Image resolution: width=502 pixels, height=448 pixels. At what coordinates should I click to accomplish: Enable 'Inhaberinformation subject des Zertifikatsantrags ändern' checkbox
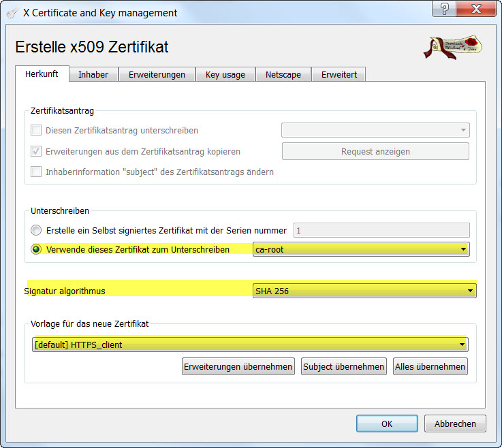(36, 172)
